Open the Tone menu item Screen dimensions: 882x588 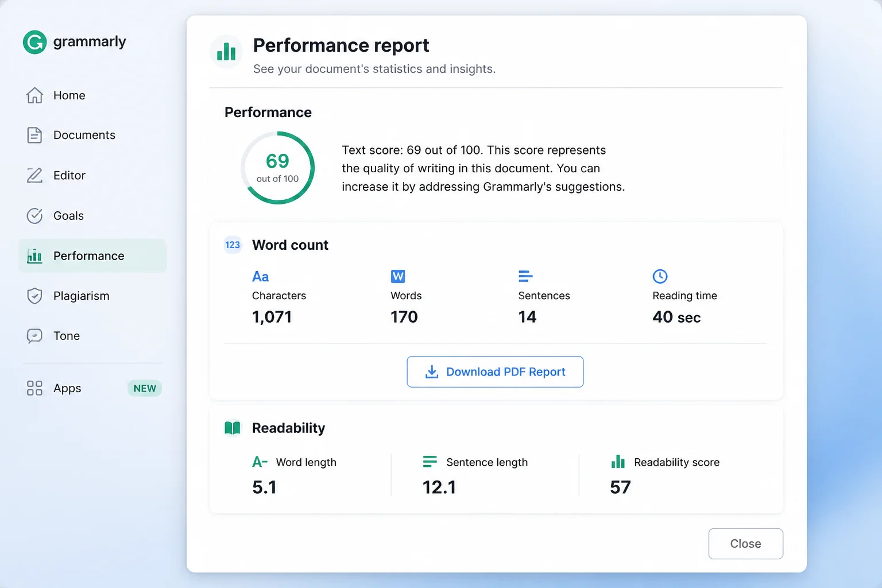(x=92, y=336)
